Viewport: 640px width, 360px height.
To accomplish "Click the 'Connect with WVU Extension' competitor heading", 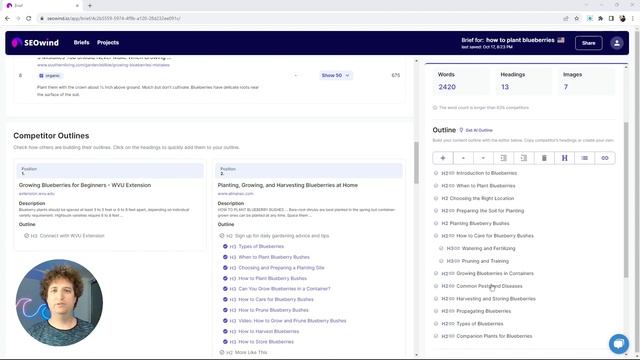I will tap(72, 236).
